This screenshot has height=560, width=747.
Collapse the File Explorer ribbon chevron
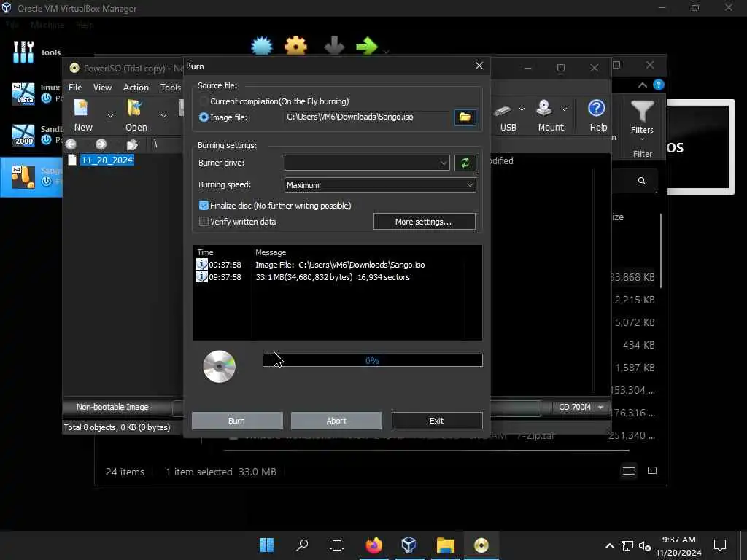[642, 85]
